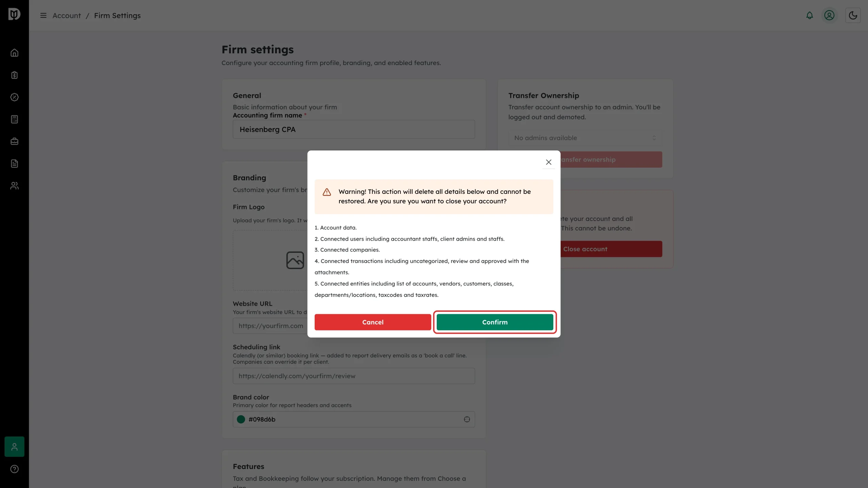Open the user profile avatar icon
This screenshot has width=868, height=488.
coord(829,15)
